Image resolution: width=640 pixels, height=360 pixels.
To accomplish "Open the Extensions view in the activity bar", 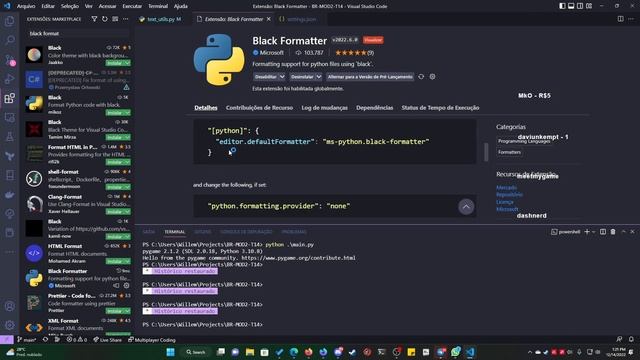I will [x=9, y=98].
